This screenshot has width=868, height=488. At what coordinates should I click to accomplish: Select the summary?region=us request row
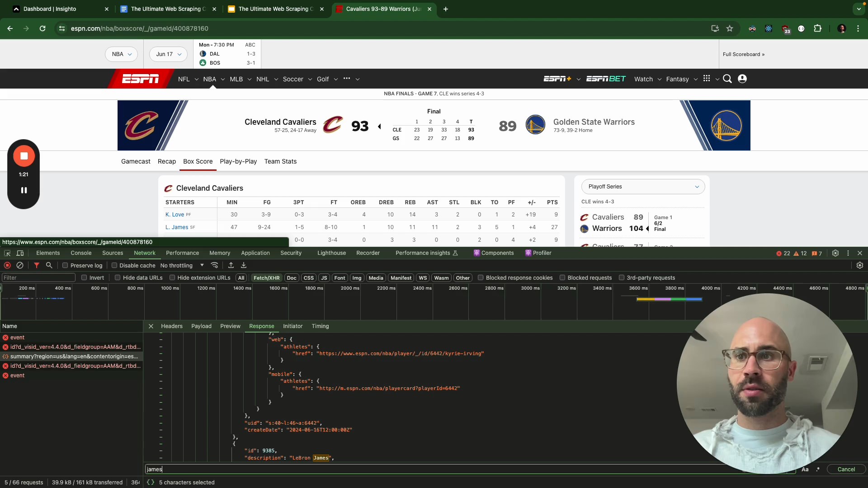71,357
